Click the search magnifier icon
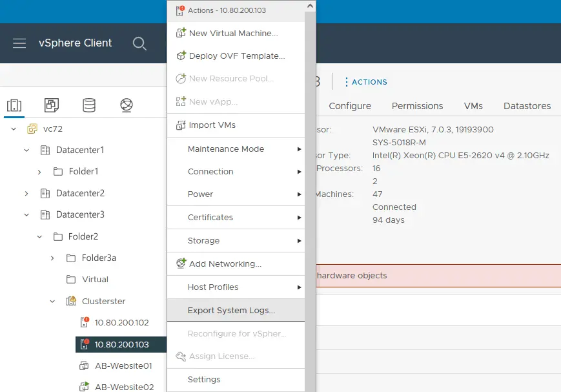The height and width of the screenshot is (392, 561). coord(139,44)
